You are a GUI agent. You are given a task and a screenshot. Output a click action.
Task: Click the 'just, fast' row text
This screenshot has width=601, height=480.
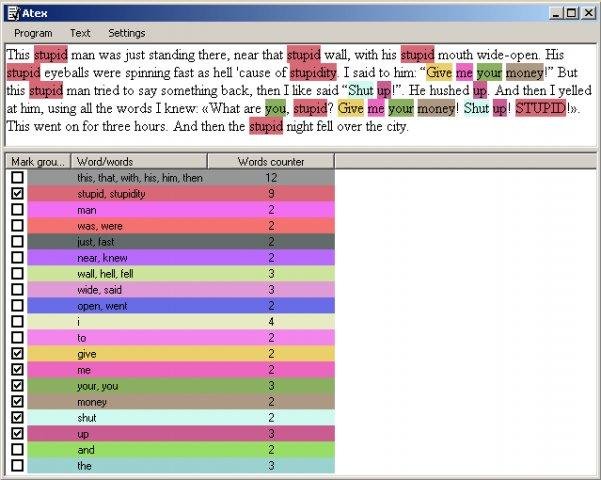[x=95, y=242]
